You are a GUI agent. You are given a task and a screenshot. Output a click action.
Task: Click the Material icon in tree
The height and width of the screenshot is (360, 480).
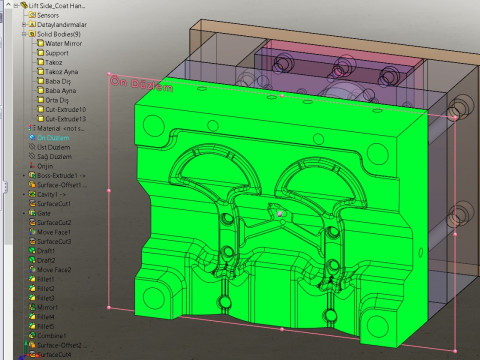32,128
